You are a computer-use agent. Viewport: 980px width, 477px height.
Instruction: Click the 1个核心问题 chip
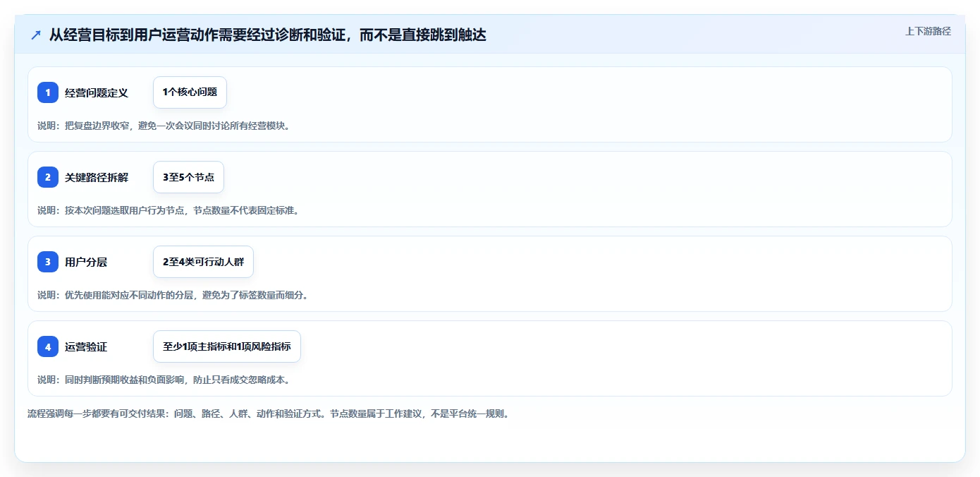190,92
